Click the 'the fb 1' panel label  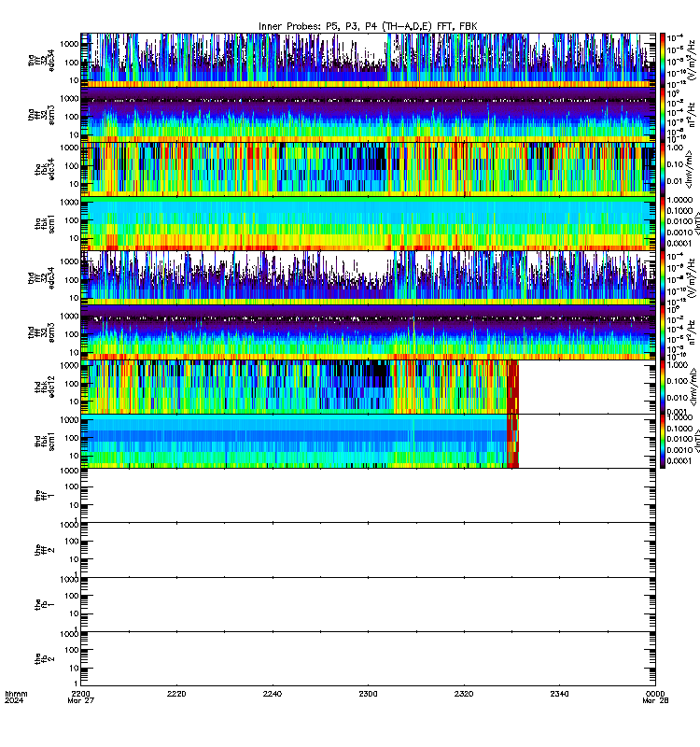point(45,604)
